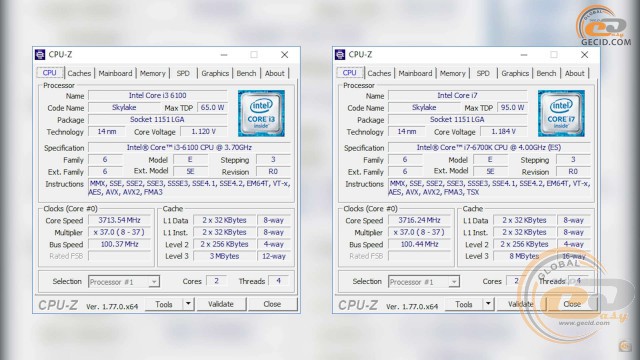Click '12-way' Level 3 associativity value
Image resolution: width=640 pixels, height=360 pixels.
(x=274, y=256)
